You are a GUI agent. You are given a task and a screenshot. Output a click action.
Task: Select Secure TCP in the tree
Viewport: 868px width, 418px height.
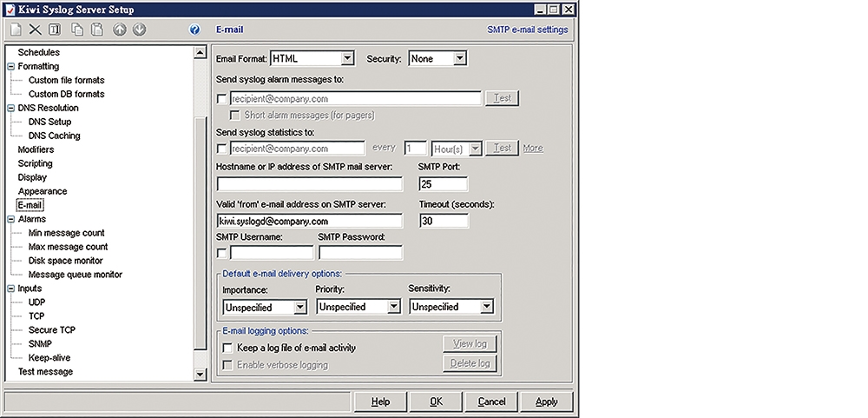click(52, 330)
